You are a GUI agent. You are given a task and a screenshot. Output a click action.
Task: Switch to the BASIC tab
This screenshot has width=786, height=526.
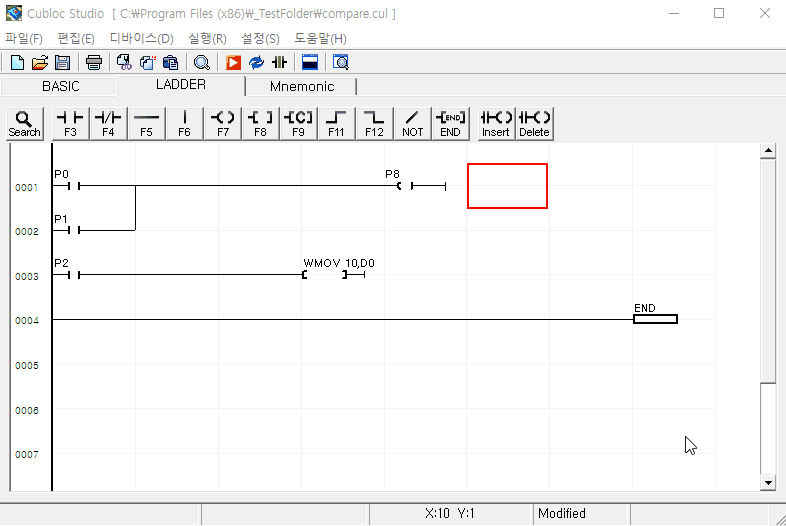tap(60, 86)
